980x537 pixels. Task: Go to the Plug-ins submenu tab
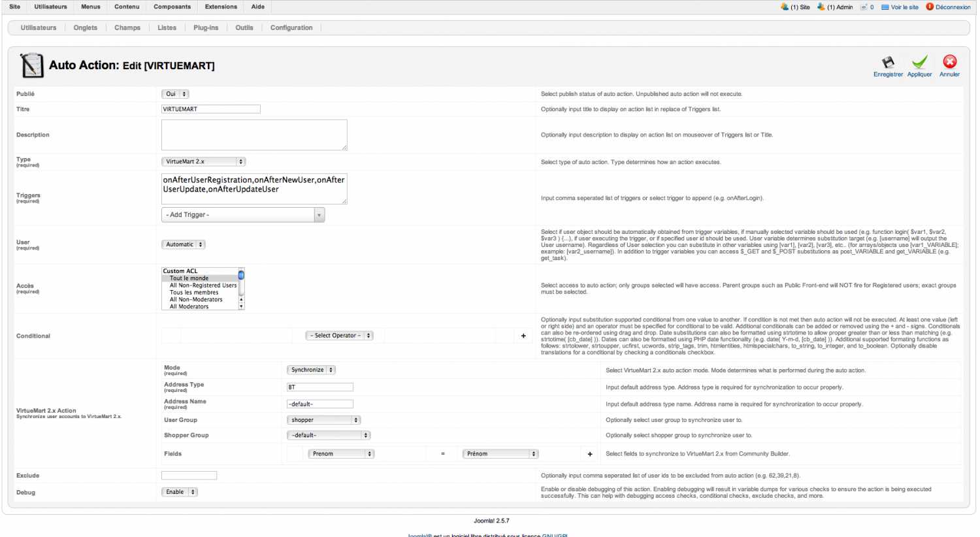pos(206,28)
